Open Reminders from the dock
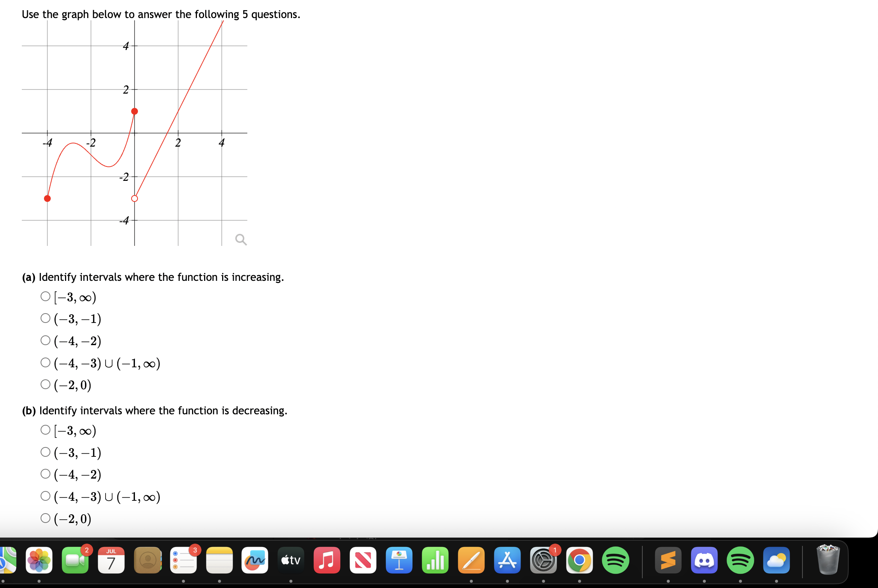 click(183, 560)
